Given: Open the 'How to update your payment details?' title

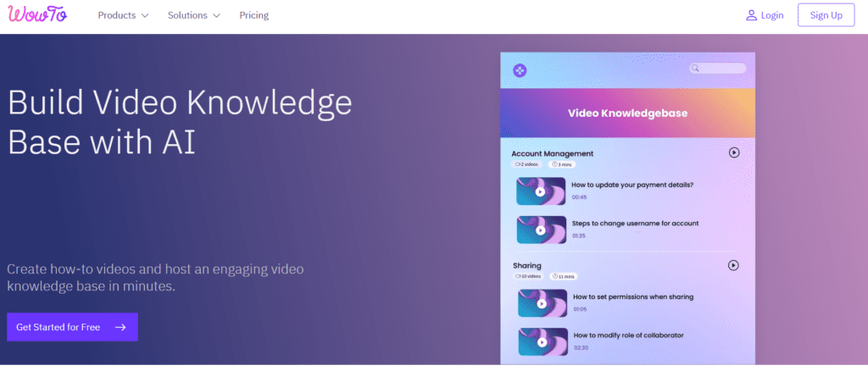Looking at the screenshot, I should tap(632, 184).
